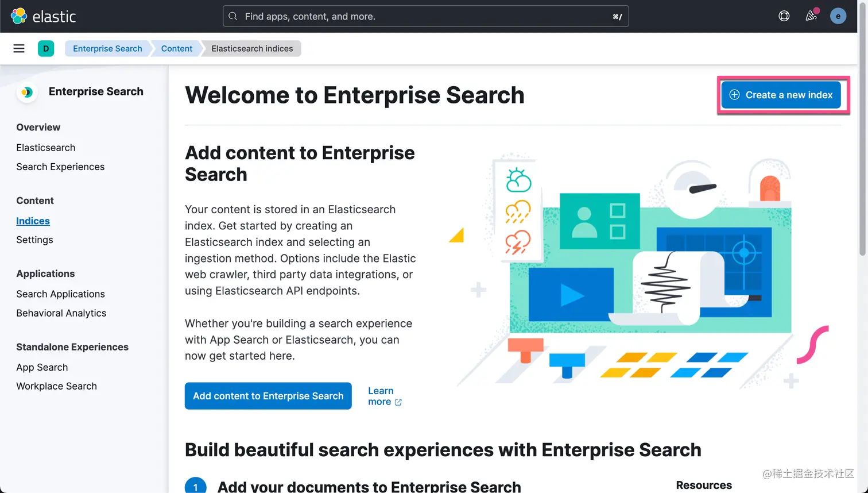The width and height of the screenshot is (868, 493).
Task: Click the Standalone Experiences section heading
Action: (72, 347)
